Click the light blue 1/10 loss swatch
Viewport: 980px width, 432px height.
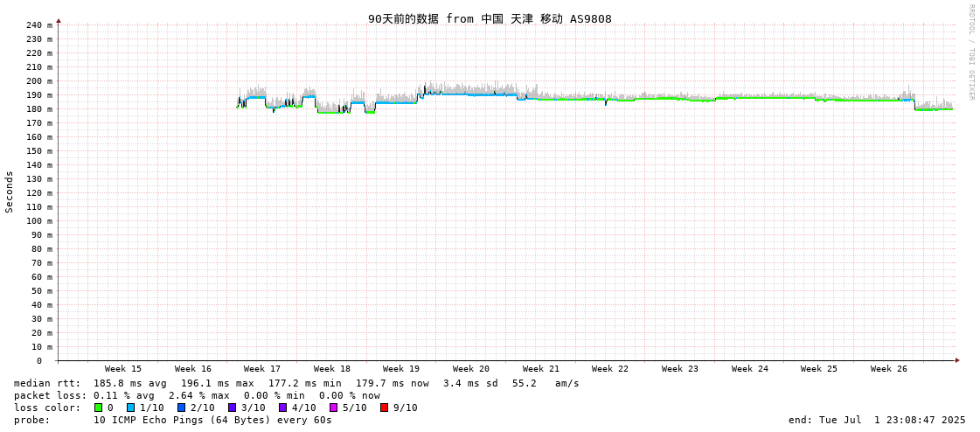click(130, 408)
